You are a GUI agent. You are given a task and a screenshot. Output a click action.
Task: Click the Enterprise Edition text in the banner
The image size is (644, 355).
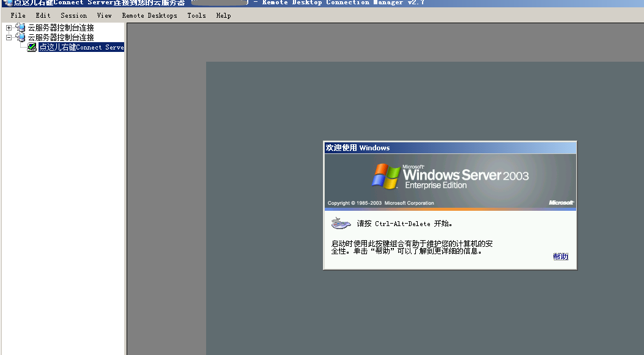click(436, 186)
